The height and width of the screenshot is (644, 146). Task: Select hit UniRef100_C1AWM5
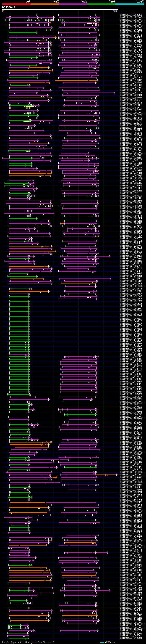[131, 80]
